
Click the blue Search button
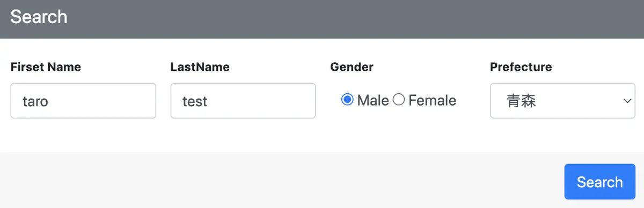click(599, 182)
